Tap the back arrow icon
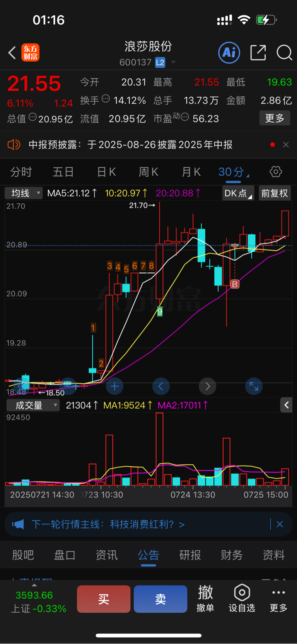This screenshot has height=644, width=297. [x=12, y=53]
